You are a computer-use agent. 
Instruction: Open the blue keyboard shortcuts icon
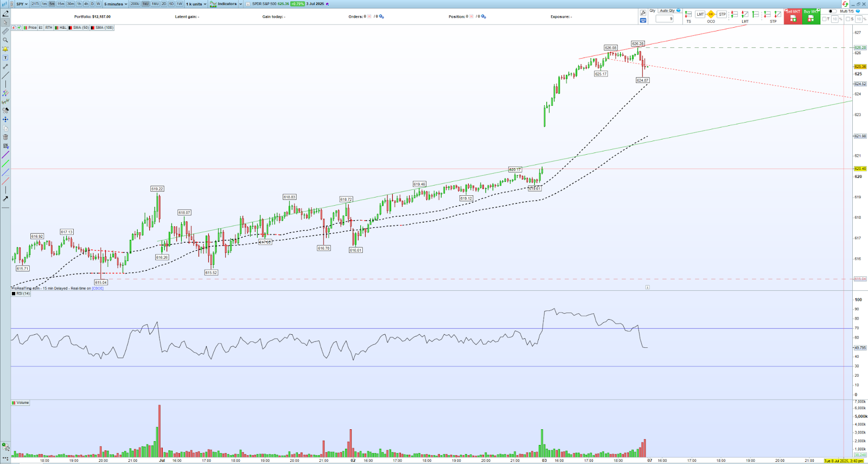(643, 20)
